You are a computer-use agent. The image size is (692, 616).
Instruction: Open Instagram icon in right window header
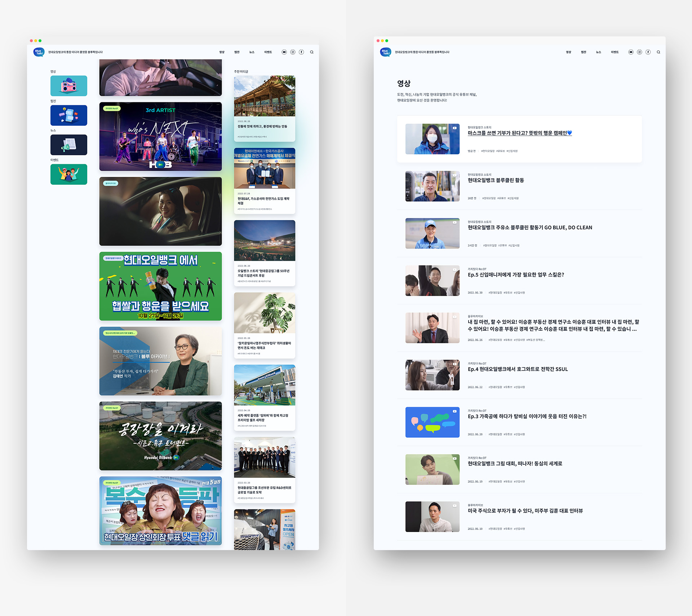[639, 52]
